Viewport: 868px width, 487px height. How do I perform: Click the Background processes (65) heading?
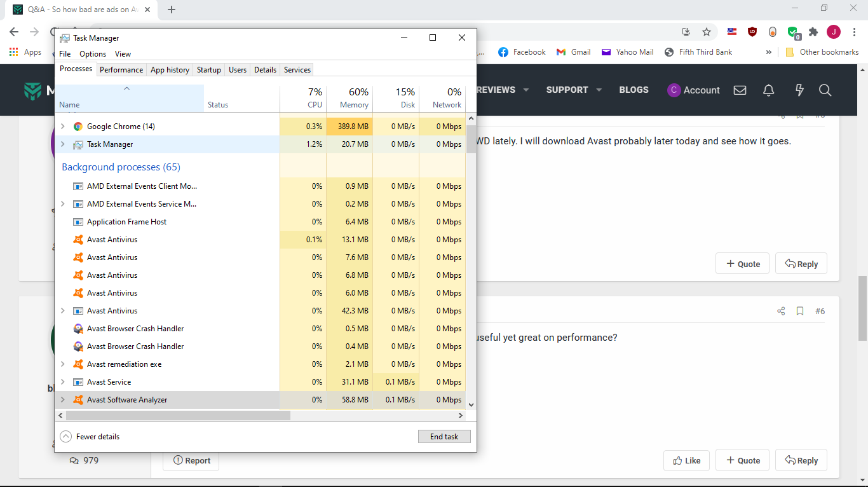[x=121, y=167]
